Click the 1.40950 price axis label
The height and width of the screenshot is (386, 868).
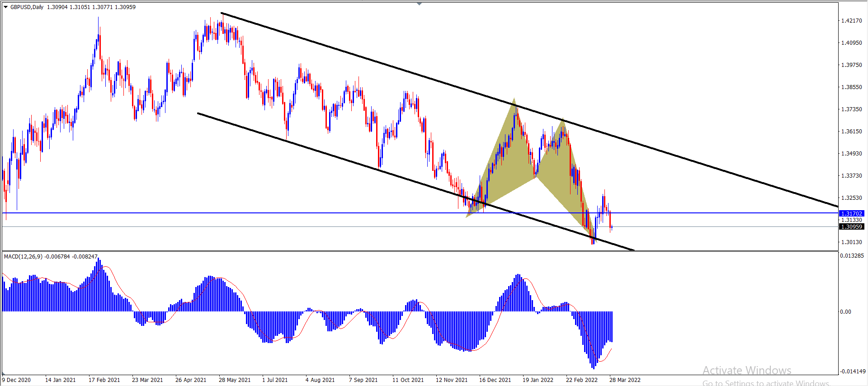pyautogui.click(x=851, y=42)
